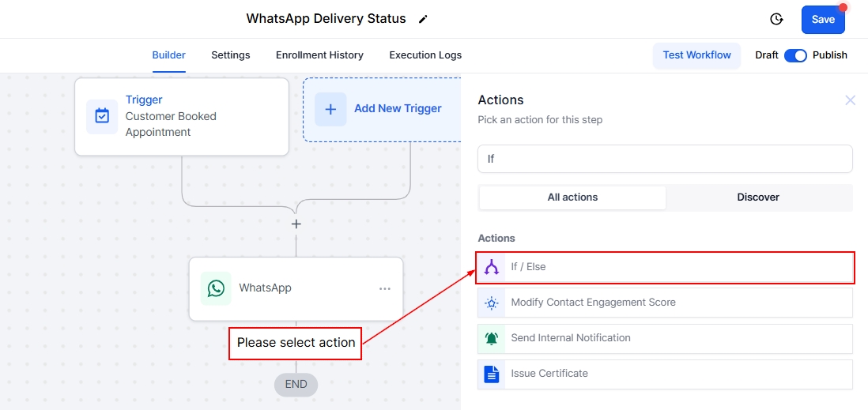Click the Test Workflow button
The image size is (868, 410).
click(696, 55)
